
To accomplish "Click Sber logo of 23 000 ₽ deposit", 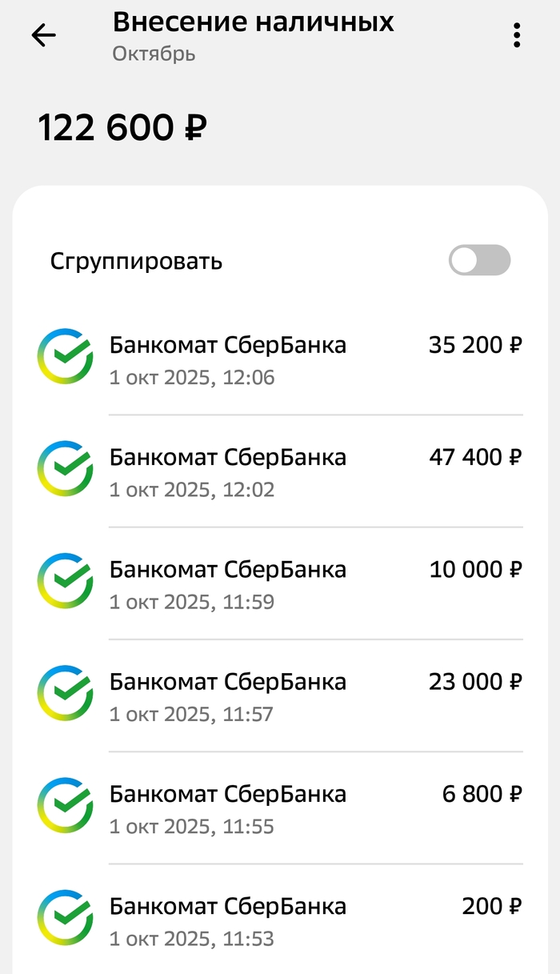I will 65,692.
